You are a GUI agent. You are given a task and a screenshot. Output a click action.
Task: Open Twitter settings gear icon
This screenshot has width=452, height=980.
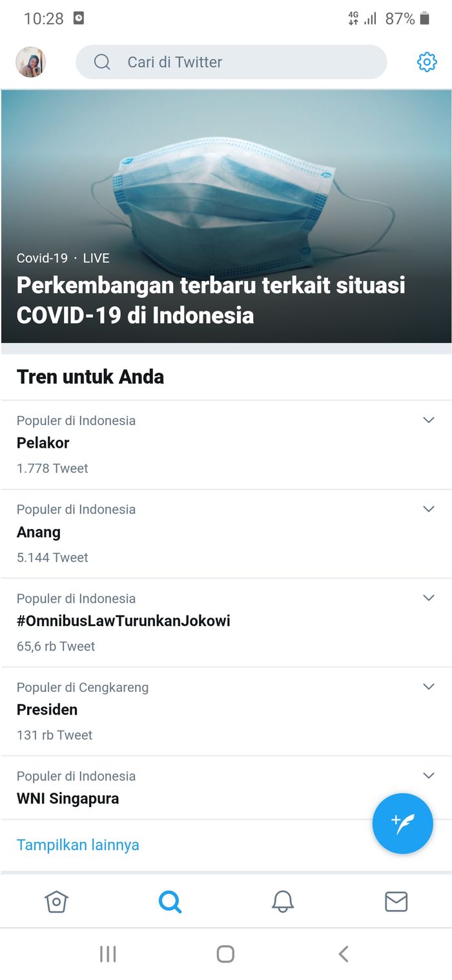pyautogui.click(x=426, y=62)
